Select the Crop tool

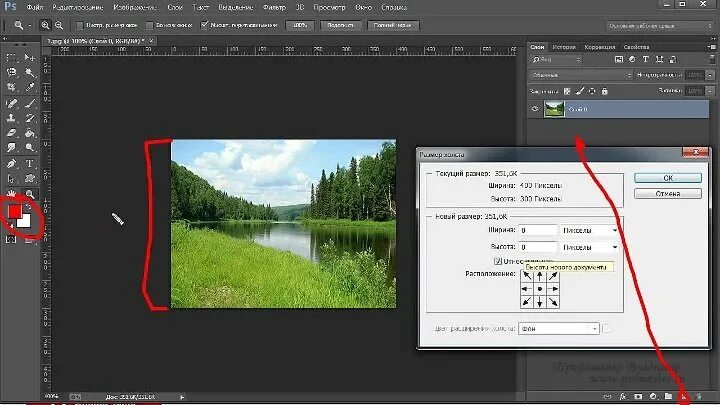click(11, 87)
